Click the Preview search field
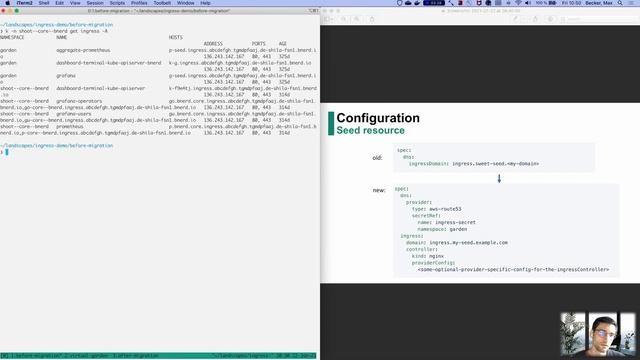640x360 pixels. click(598, 19)
